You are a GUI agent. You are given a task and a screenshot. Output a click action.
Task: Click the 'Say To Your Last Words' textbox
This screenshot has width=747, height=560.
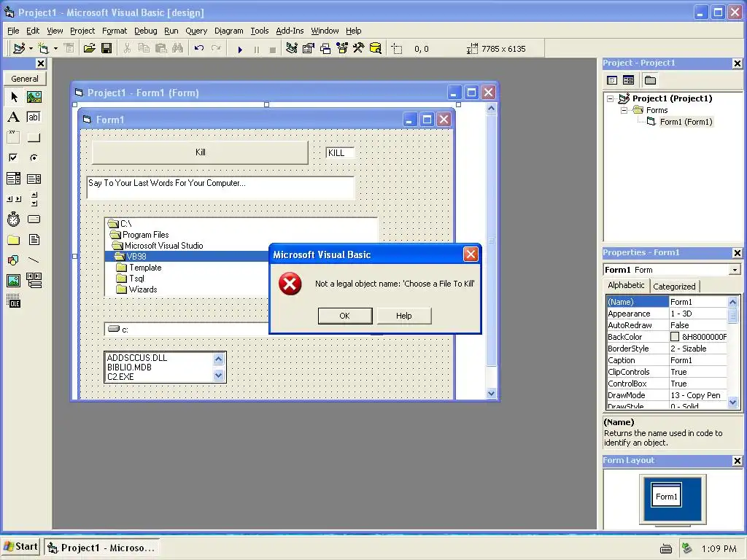point(220,187)
